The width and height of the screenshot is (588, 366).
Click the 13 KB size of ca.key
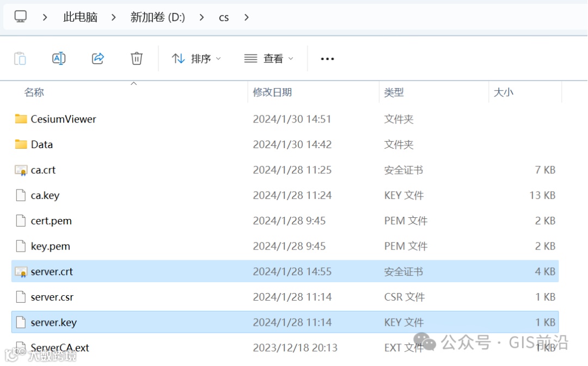(542, 196)
